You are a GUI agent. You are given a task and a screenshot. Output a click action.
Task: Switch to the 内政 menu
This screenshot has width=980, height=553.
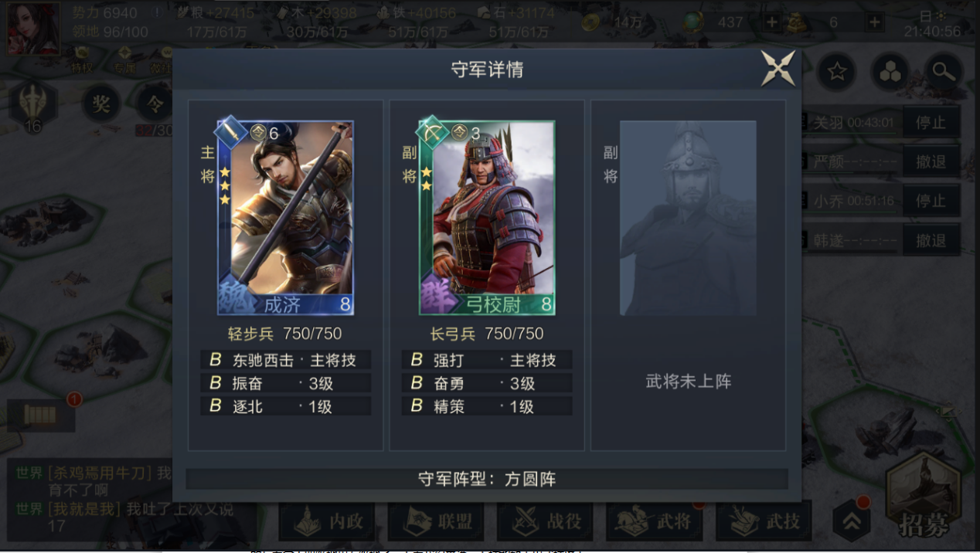click(327, 522)
